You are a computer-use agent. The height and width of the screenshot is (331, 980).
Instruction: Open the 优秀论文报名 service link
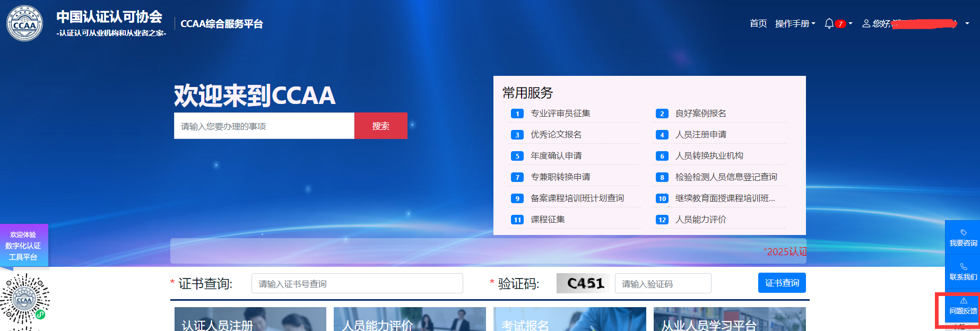(556, 135)
